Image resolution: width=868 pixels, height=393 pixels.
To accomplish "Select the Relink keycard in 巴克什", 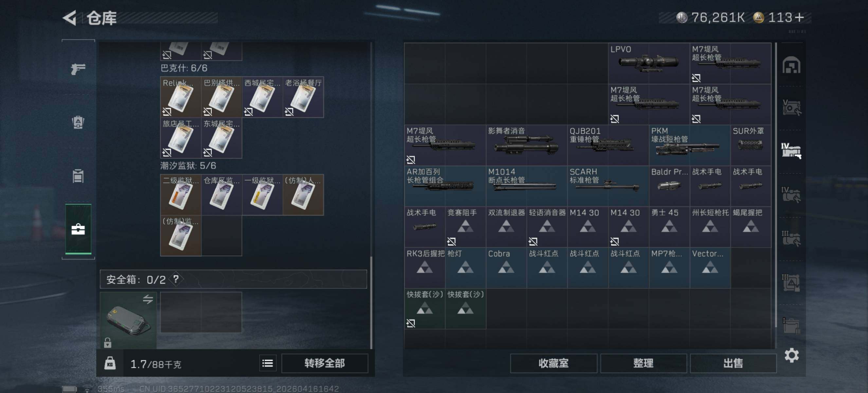I will point(181,97).
